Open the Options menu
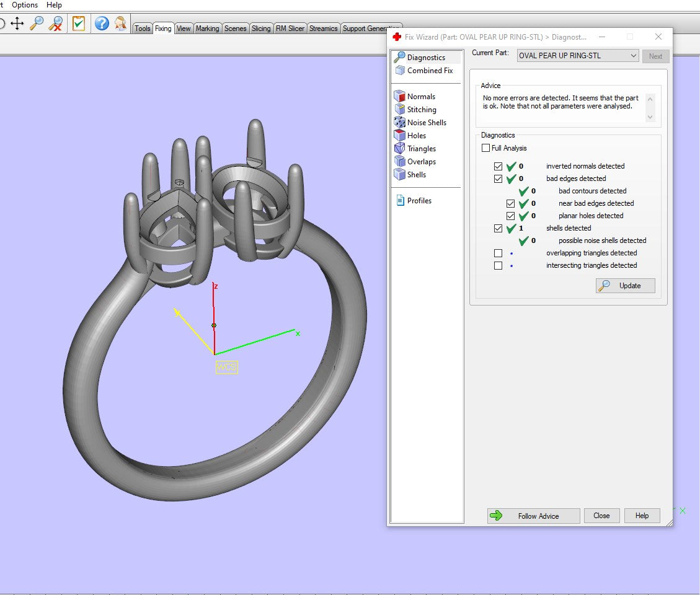The width and height of the screenshot is (700, 595). click(x=24, y=4)
